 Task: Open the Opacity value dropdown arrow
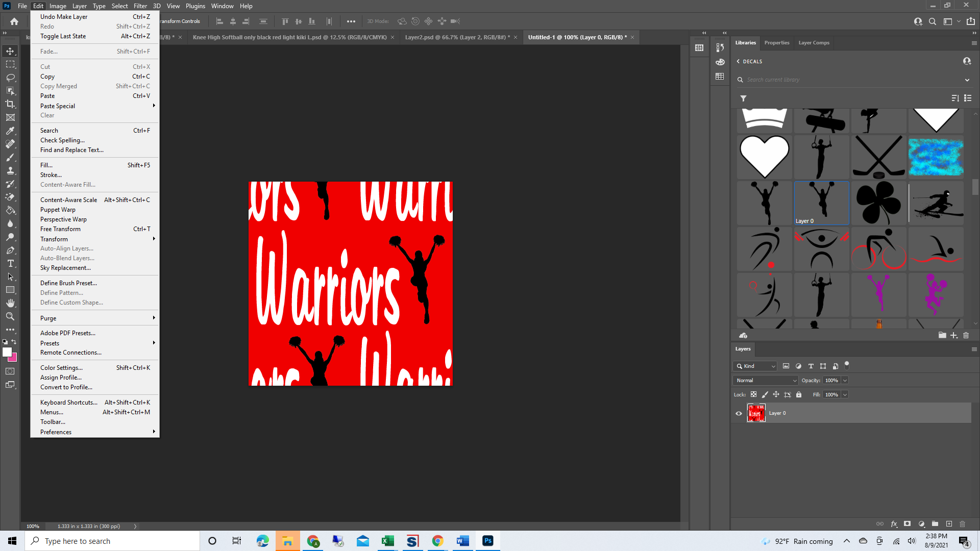(845, 381)
